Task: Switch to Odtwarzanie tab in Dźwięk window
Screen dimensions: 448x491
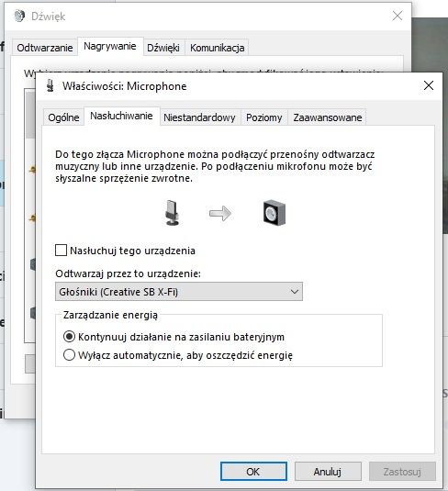Action: tap(45, 48)
